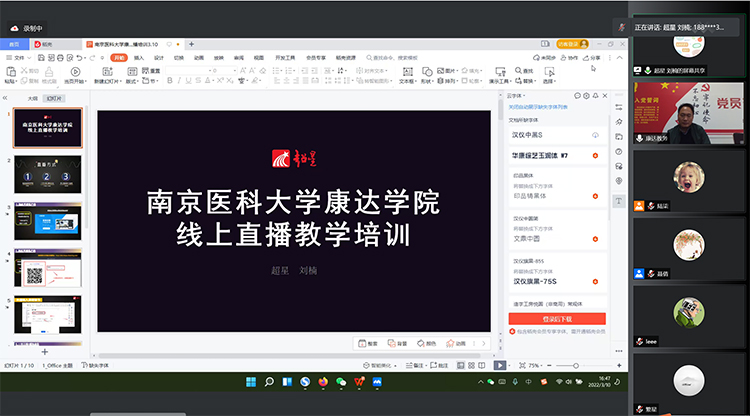Click the red 登录后下载 button

point(557,319)
